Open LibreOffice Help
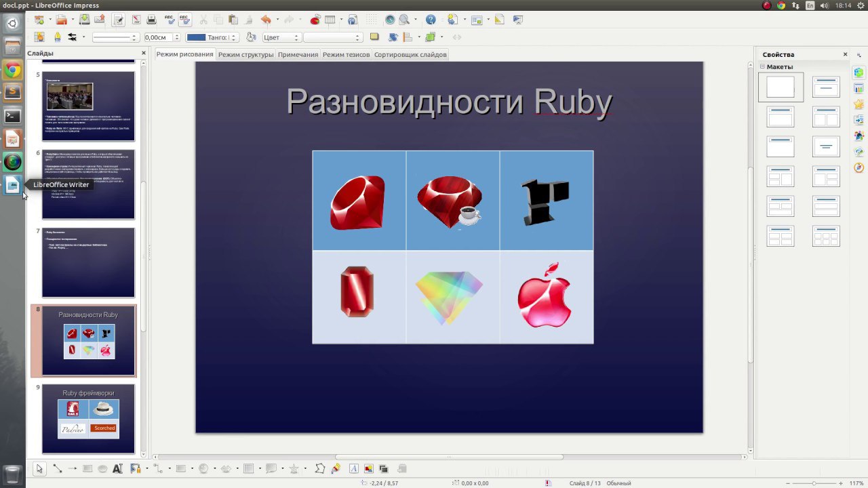868x488 pixels. pyautogui.click(x=431, y=20)
